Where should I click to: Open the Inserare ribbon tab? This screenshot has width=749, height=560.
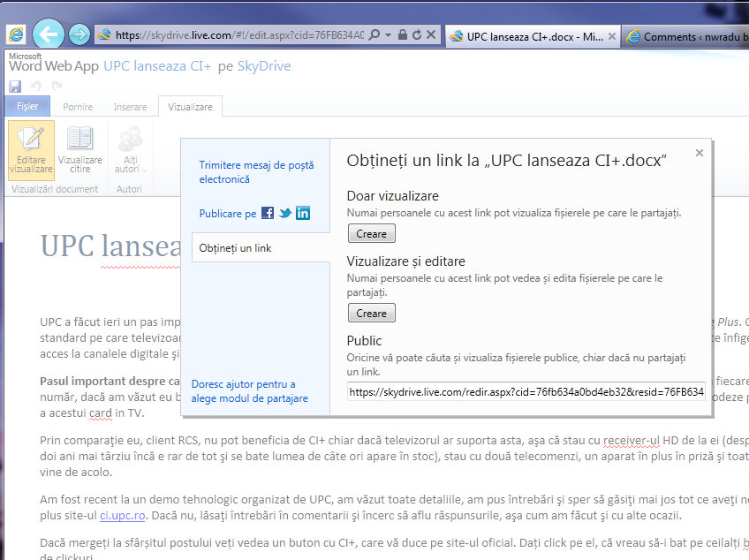point(130,107)
